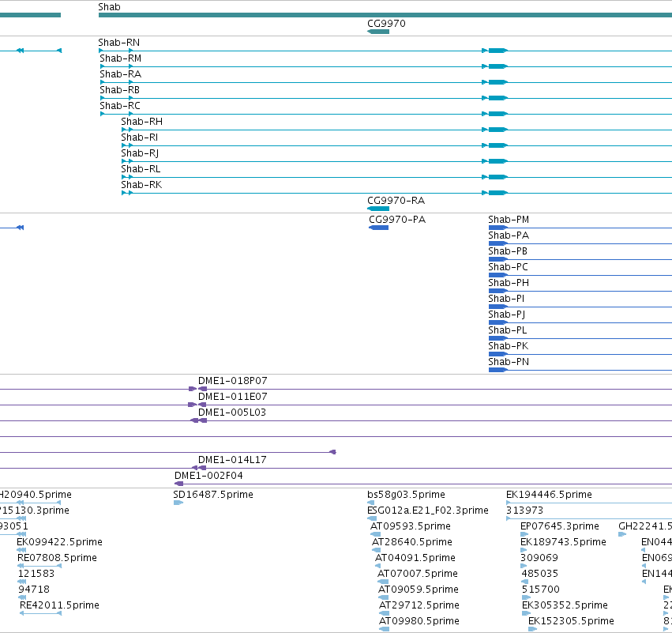Open the Shab-RH transcript label

142,122
